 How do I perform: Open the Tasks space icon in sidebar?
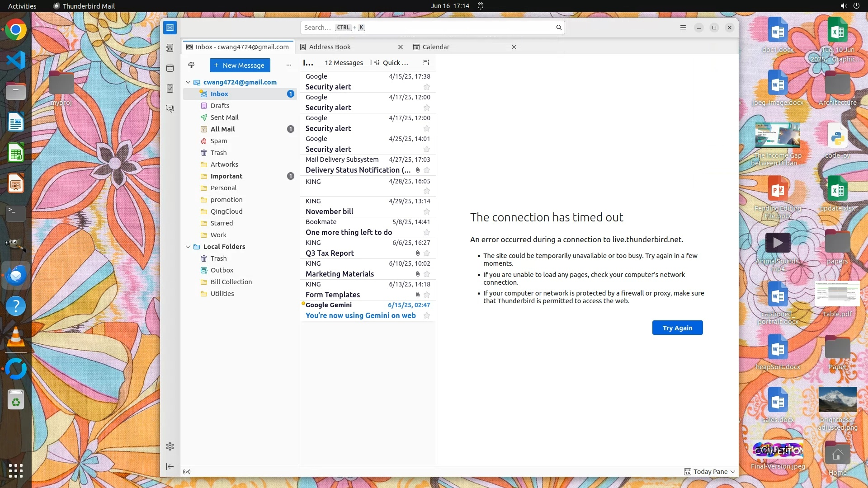point(170,89)
